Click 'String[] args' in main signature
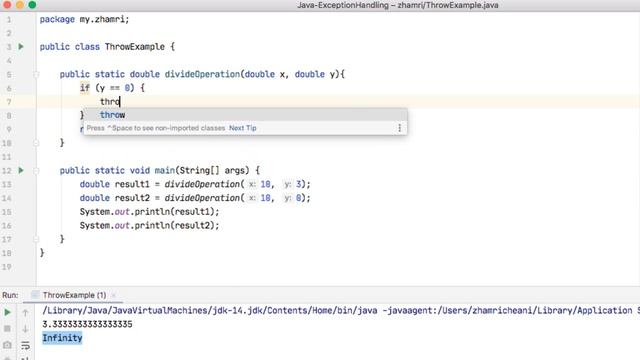The height and width of the screenshot is (360, 640). coord(213,170)
